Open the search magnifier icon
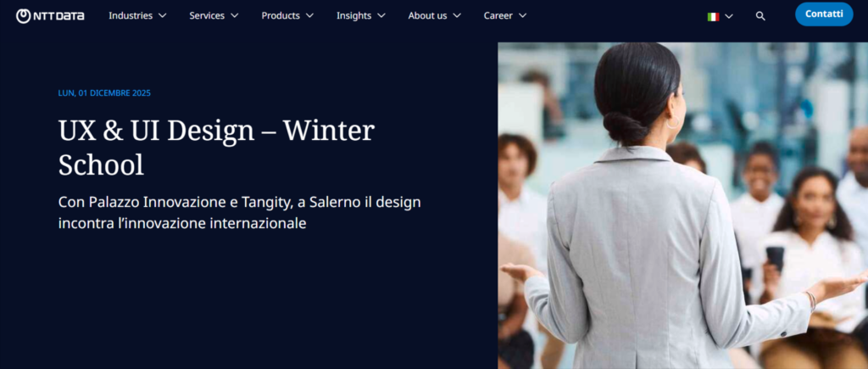 click(x=760, y=16)
